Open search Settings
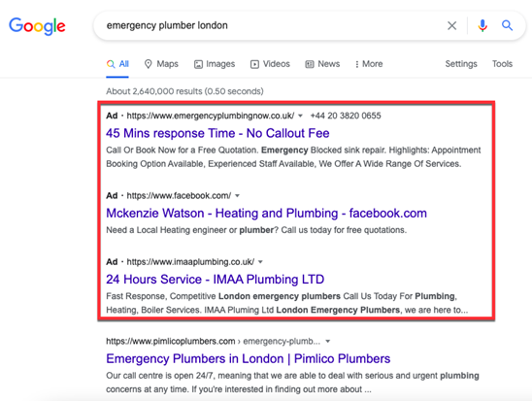Image resolution: width=532 pixels, height=401 pixels. pyautogui.click(x=461, y=64)
